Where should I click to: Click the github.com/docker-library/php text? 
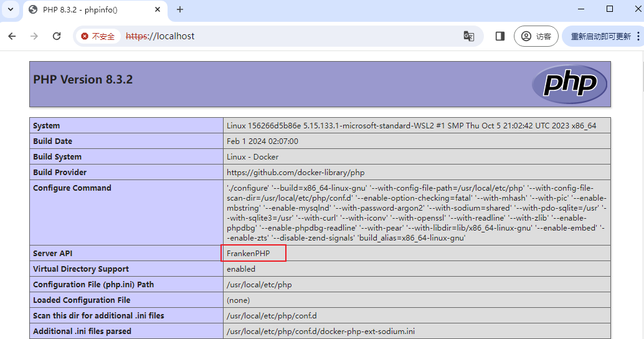point(296,172)
